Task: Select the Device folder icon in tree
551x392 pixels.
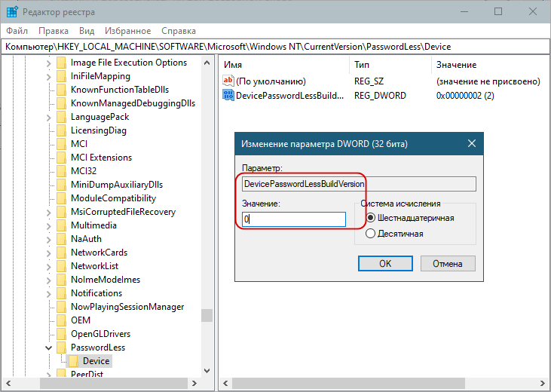Action: tap(74, 361)
